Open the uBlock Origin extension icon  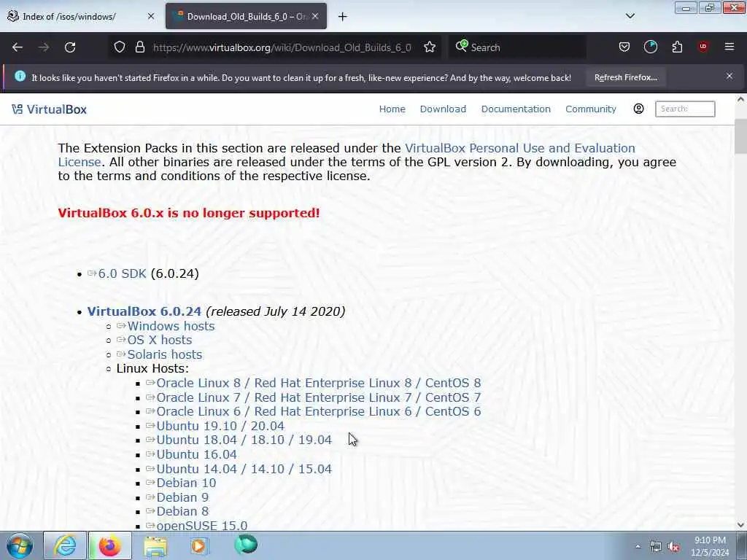(703, 47)
